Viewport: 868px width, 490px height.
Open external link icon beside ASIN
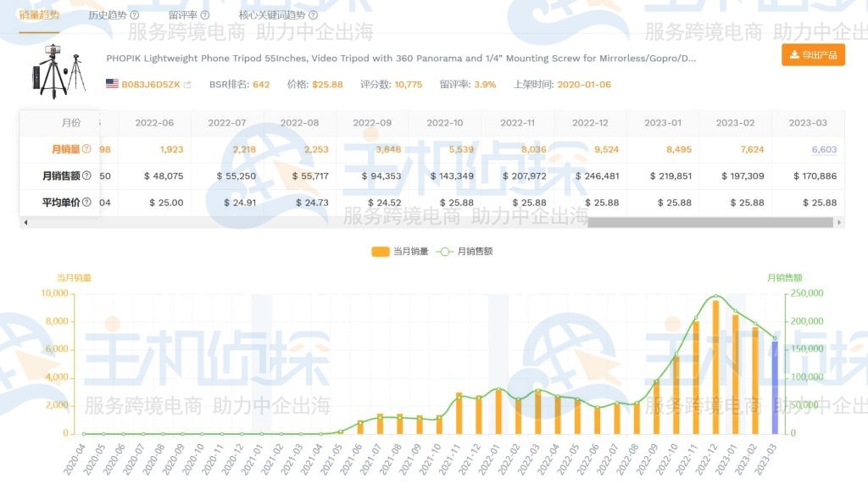pyautogui.click(x=187, y=85)
